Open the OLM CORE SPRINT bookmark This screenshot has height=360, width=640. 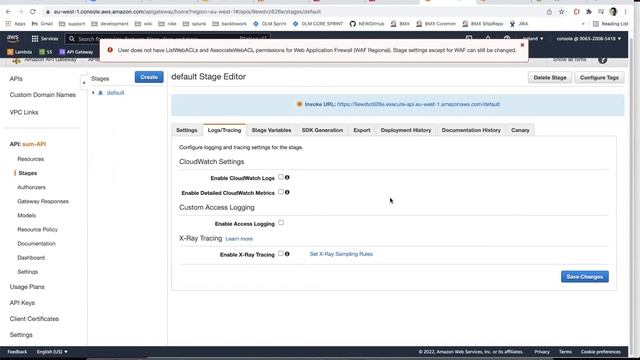pos(318,24)
